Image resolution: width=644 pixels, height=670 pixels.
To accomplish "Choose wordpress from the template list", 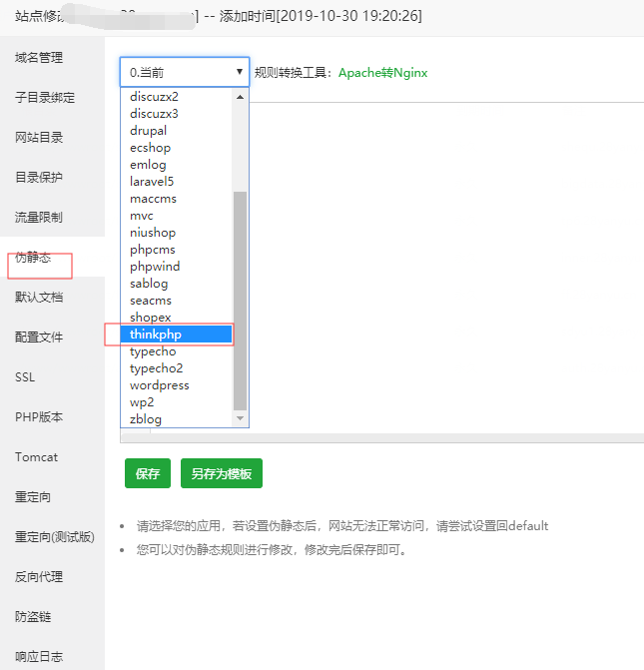I will pos(176,385).
